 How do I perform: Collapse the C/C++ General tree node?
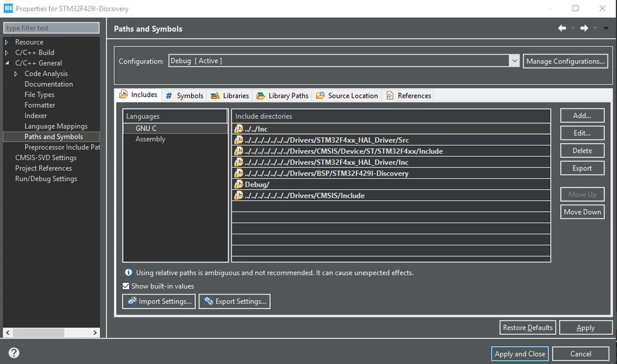pyautogui.click(x=7, y=63)
